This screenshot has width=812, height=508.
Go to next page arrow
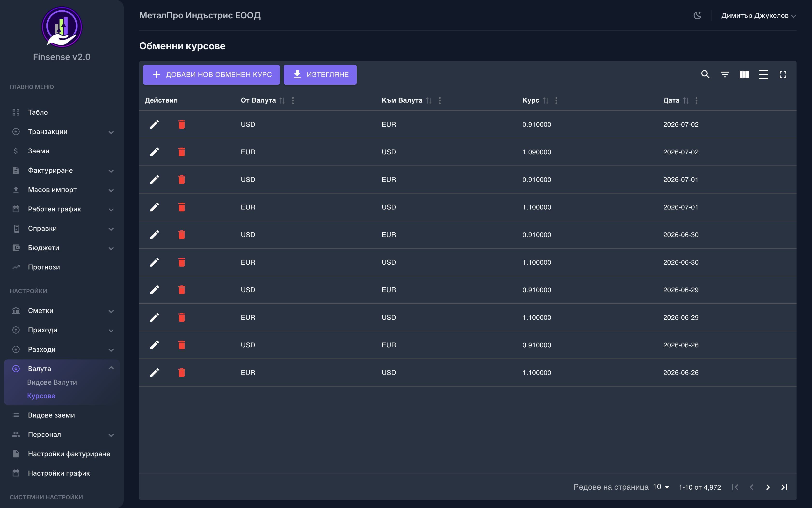pyautogui.click(x=768, y=487)
